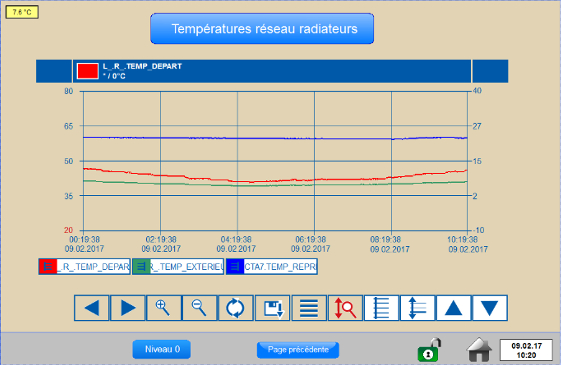The image size is (561, 365).
Task: Click the vertical axis scale lines icon
Action: tap(381, 308)
